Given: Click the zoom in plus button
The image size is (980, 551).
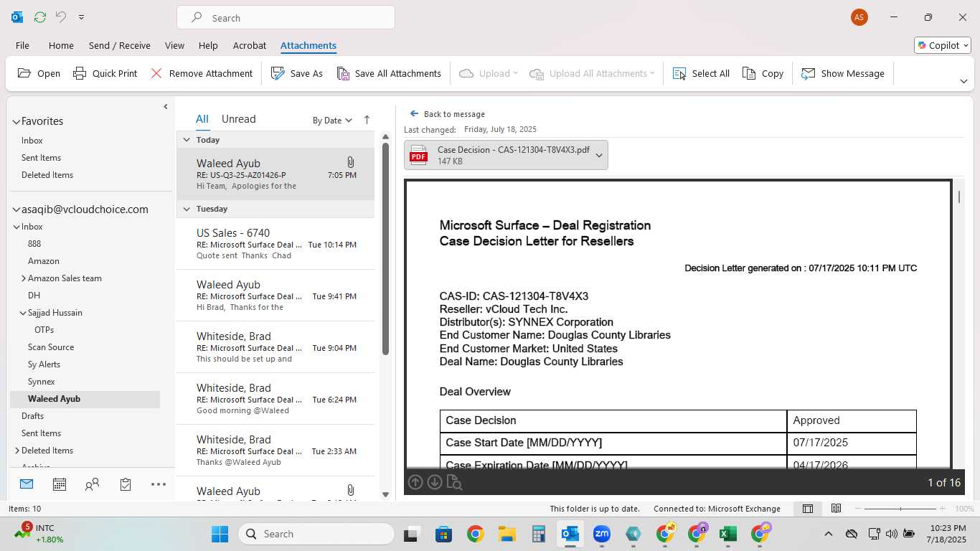Looking at the screenshot, I should tap(943, 509).
